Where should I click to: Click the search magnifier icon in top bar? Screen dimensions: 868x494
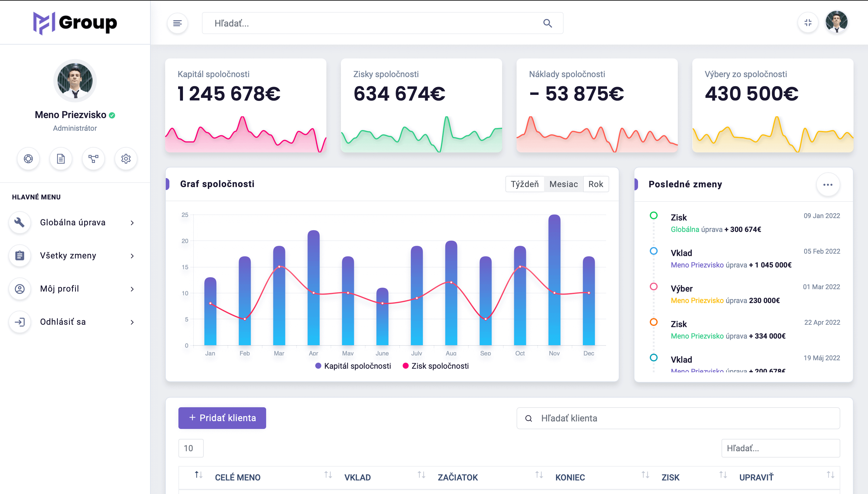point(547,23)
